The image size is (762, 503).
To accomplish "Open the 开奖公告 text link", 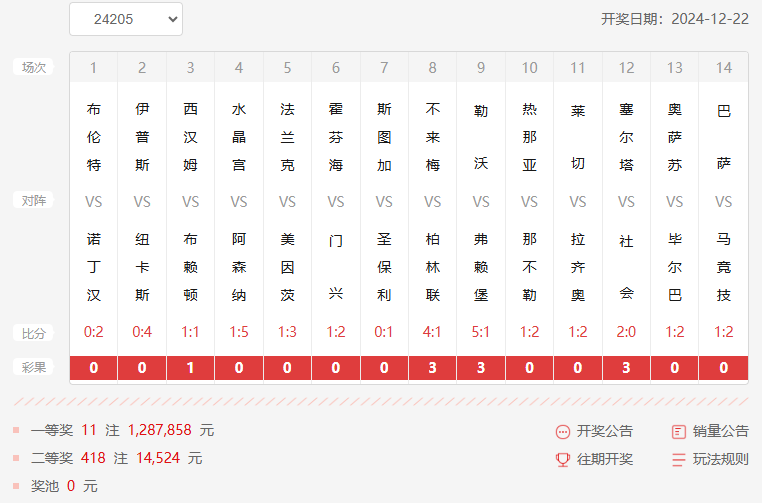I will click(x=605, y=432).
